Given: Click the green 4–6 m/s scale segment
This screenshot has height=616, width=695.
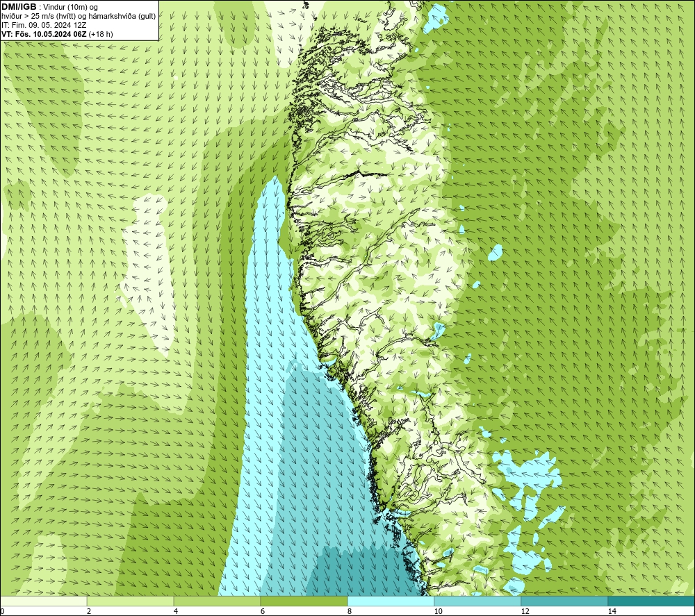Looking at the screenshot, I should [x=217, y=601].
